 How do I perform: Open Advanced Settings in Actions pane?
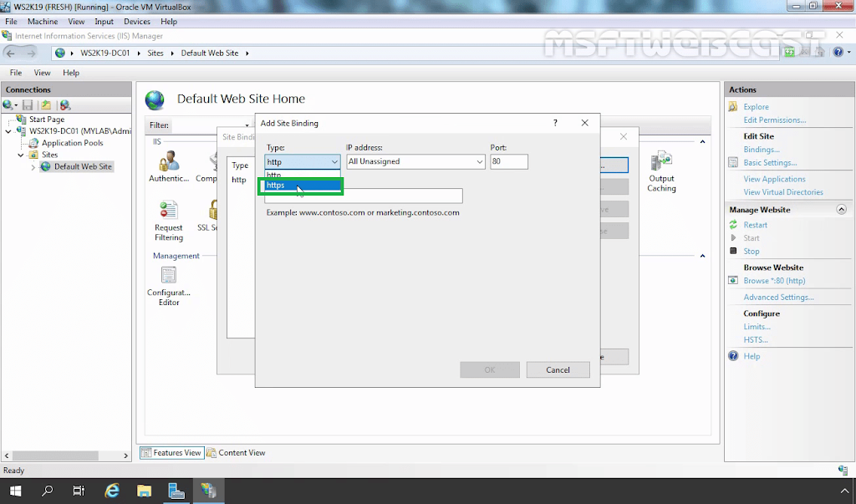click(x=778, y=297)
